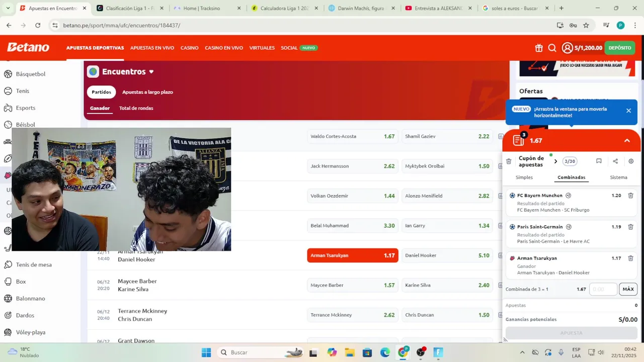Click the MÁX stake button
The image size is (644, 362).
[x=628, y=289]
